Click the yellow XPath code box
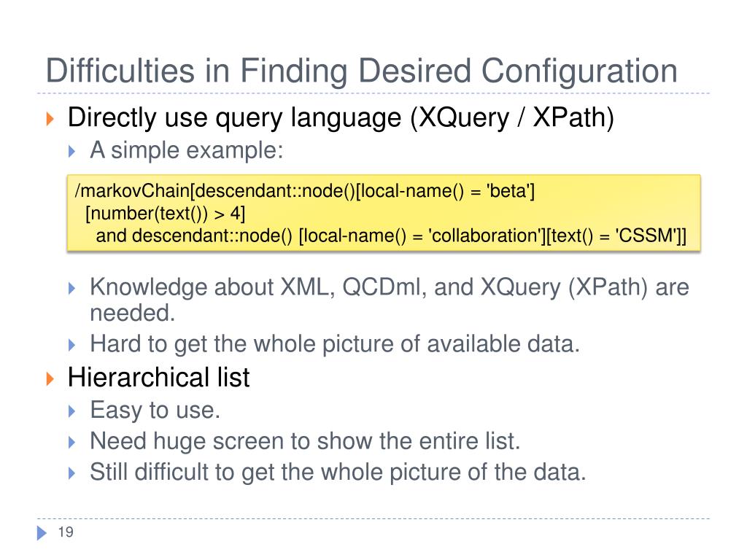747x560 pixels. click(384, 213)
